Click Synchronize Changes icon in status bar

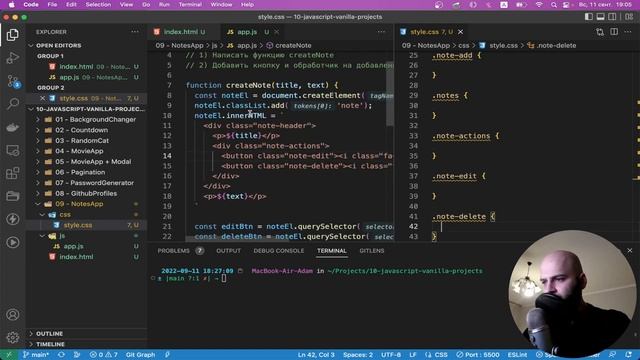[x=61, y=355]
